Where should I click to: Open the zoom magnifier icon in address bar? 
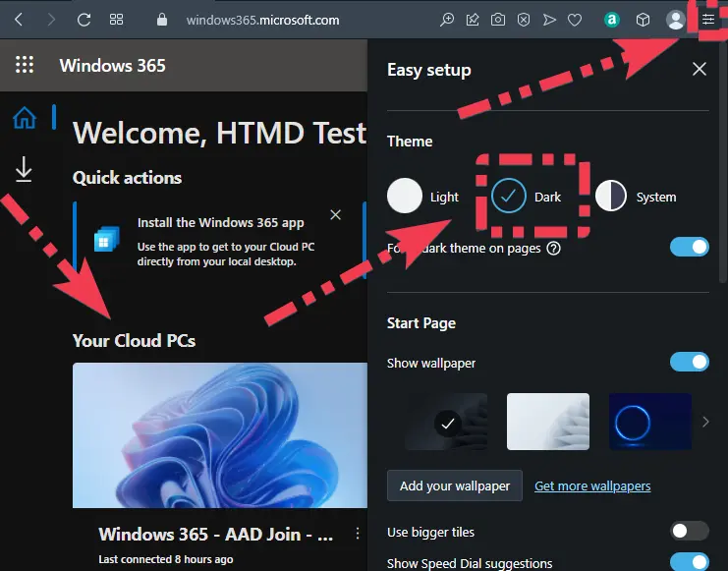tap(447, 20)
